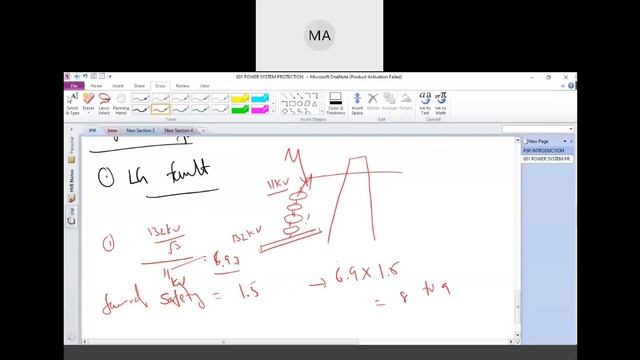Click the horizontal scrollbar thumb
The height and width of the screenshot is (360, 640).
point(223,342)
